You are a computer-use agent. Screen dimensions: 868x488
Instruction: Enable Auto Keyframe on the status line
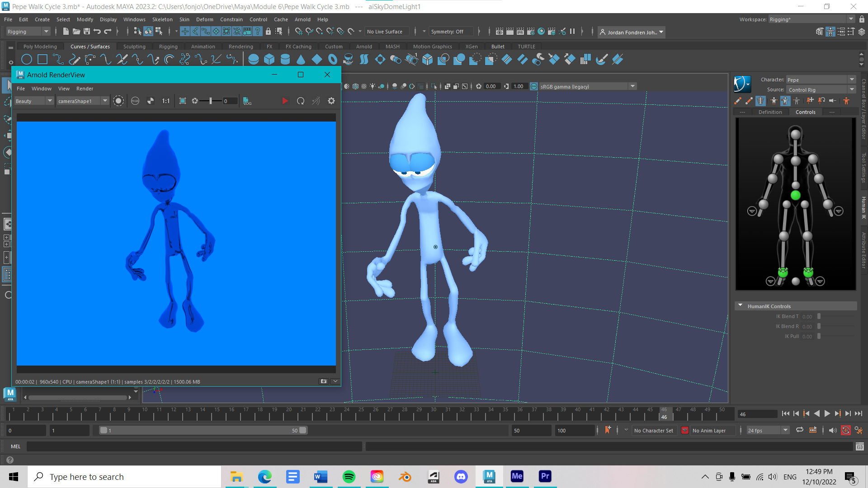(845, 430)
